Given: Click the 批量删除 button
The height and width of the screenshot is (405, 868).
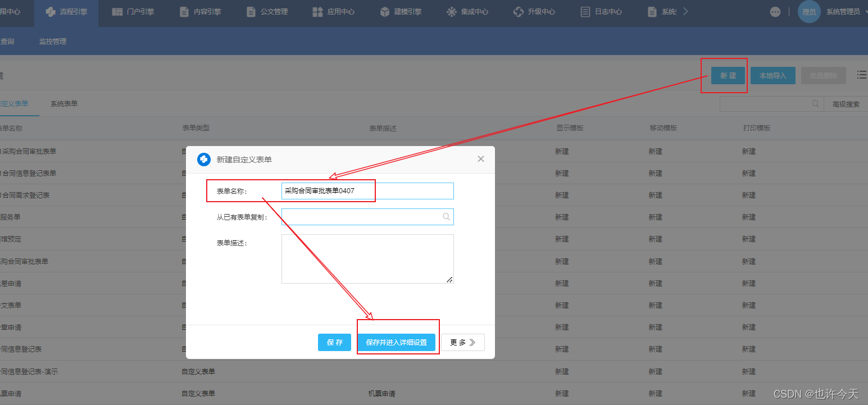Looking at the screenshot, I should click(x=824, y=75).
